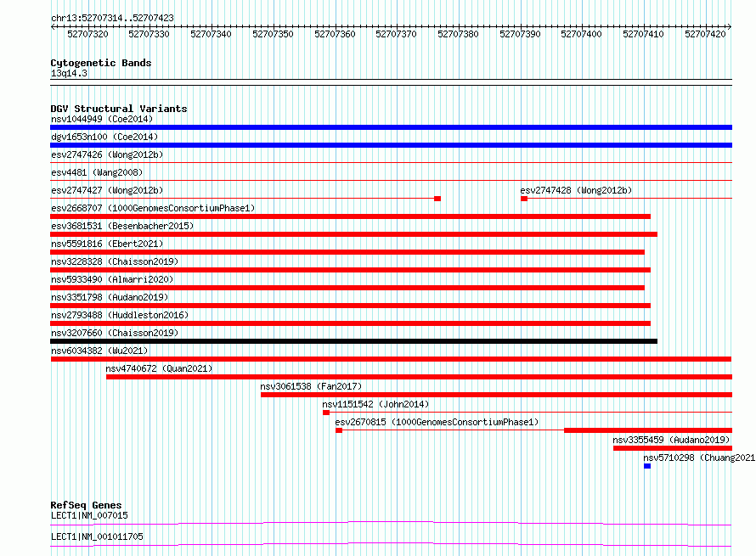Select nsv5591816 (Ebert2021) label
The image size is (756, 556).
[107, 244]
